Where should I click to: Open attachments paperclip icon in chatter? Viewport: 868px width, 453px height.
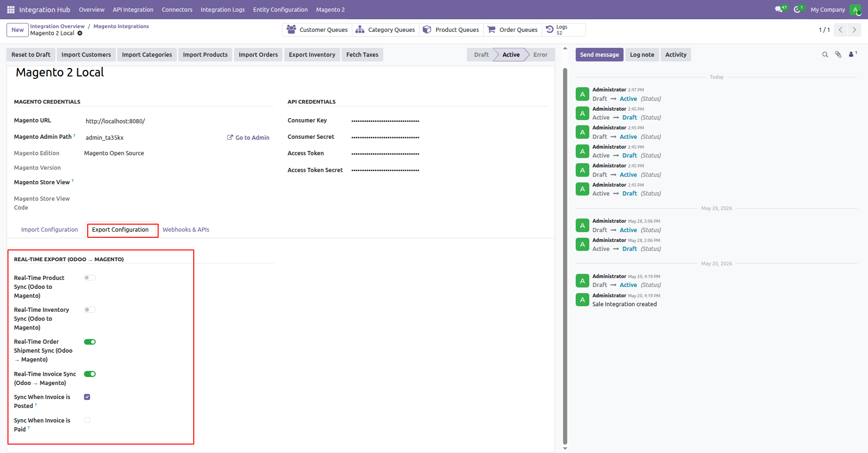(x=838, y=55)
